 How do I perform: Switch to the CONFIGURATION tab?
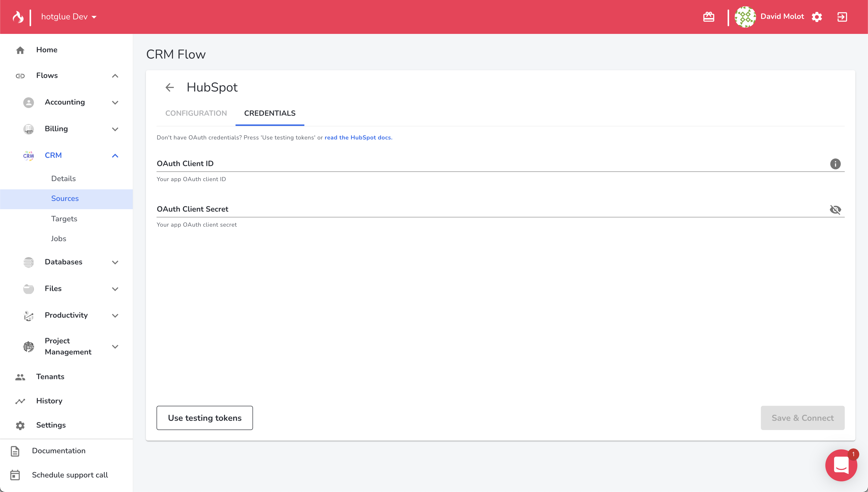196,113
